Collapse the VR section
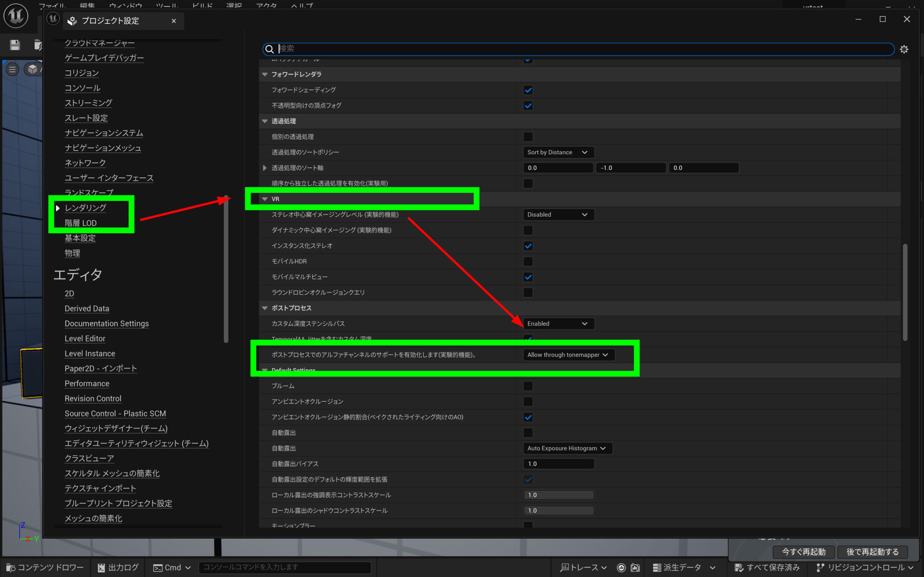The height and width of the screenshot is (577, 924). coord(265,199)
